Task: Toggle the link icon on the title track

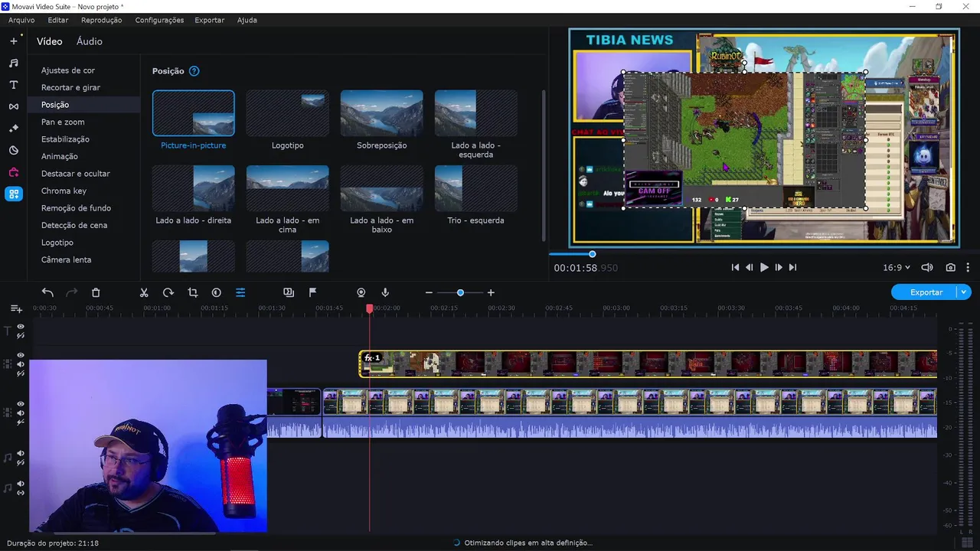Action: [21, 336]
